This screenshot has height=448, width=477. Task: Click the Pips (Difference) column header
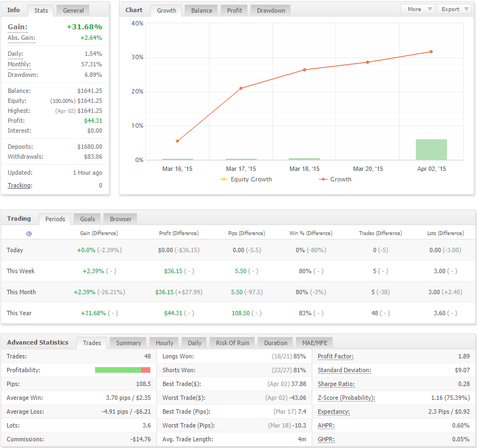pyautogui.click(x=247, y=233)
